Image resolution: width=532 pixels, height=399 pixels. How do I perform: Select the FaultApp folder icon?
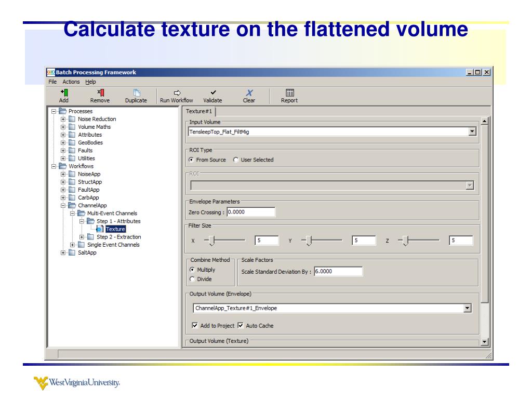pyautogui.click(x=72, y=189)
